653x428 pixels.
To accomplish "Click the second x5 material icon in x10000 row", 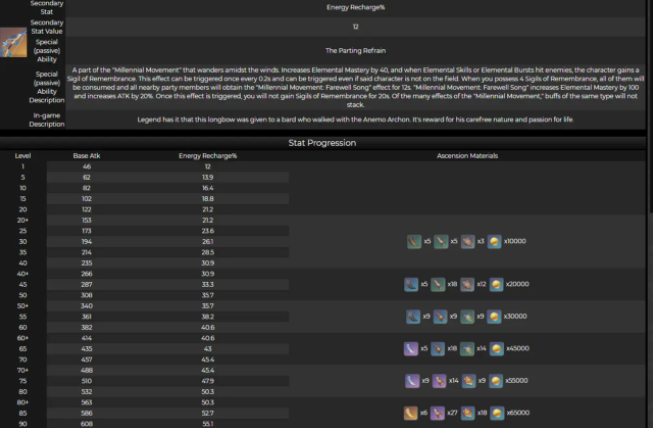I will 441,241.
